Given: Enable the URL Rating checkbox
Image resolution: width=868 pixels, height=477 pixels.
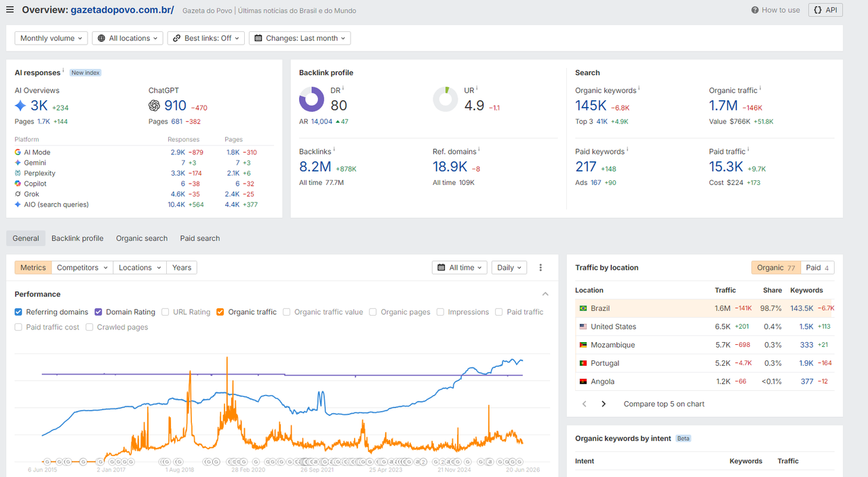Looking at the screenshot, I should point(166,312).
